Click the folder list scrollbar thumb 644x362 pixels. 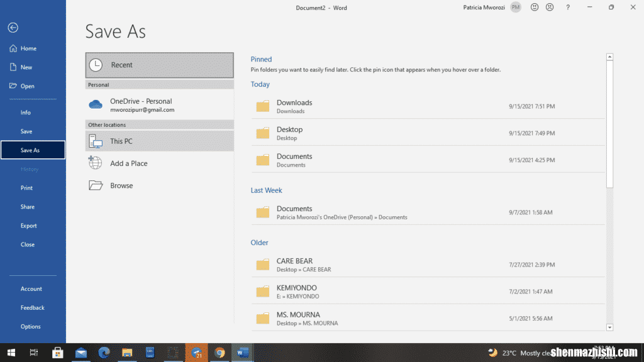click(x=609, y=124)
